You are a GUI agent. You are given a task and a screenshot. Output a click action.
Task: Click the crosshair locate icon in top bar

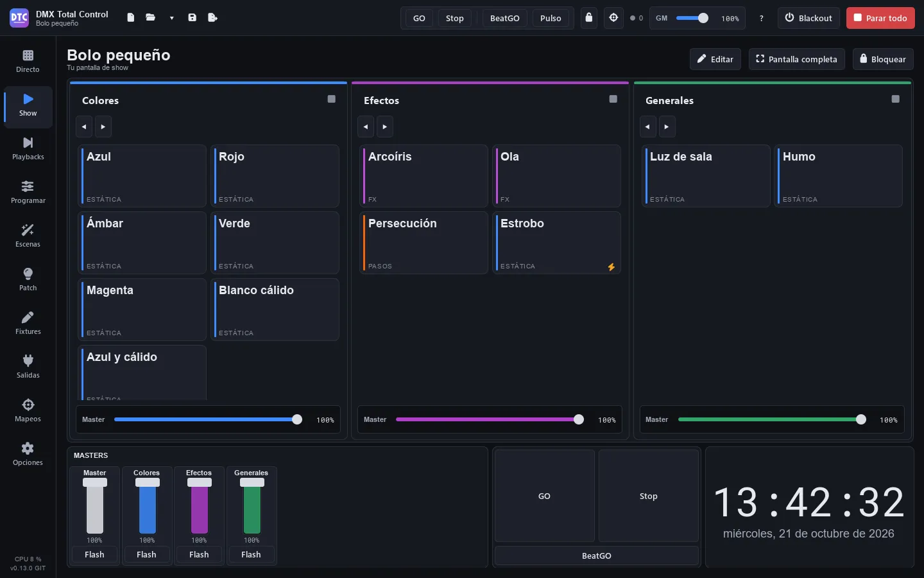click(x=613, y=18)
